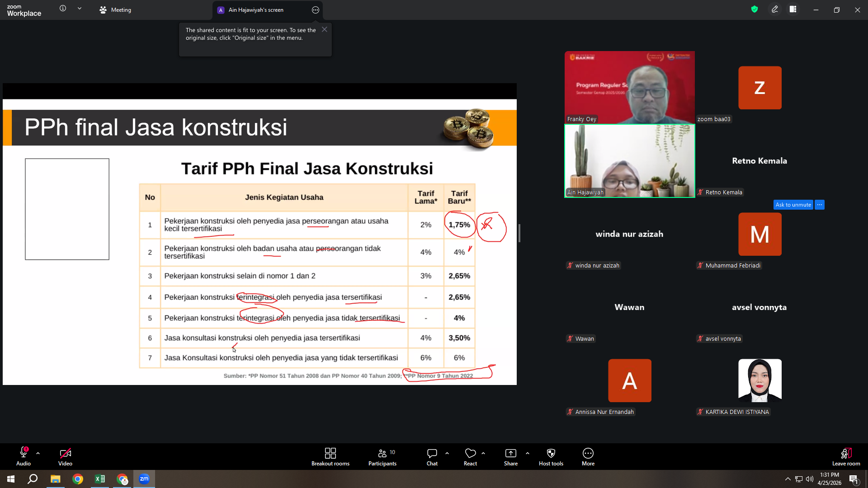Open File Explorer from the taskbar
The height and width of the screenshot is (488, 868).
(x=55, y=479)
